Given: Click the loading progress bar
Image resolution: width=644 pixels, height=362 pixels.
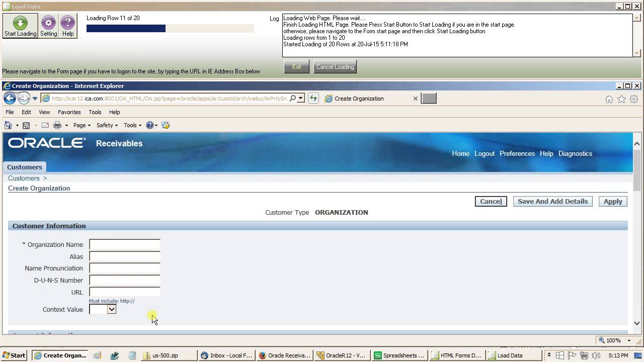Looking at the screenshot, I should [170, 29].
